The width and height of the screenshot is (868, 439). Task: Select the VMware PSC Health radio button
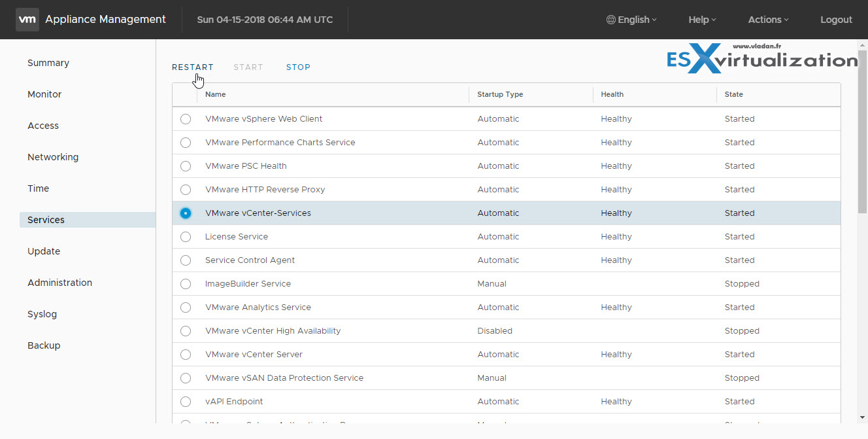pos(186,166)
